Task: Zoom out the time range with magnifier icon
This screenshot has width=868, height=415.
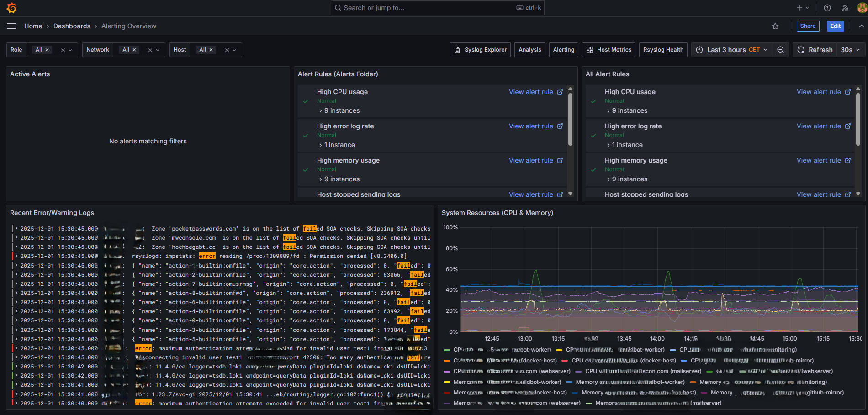Action: (781, 50)
